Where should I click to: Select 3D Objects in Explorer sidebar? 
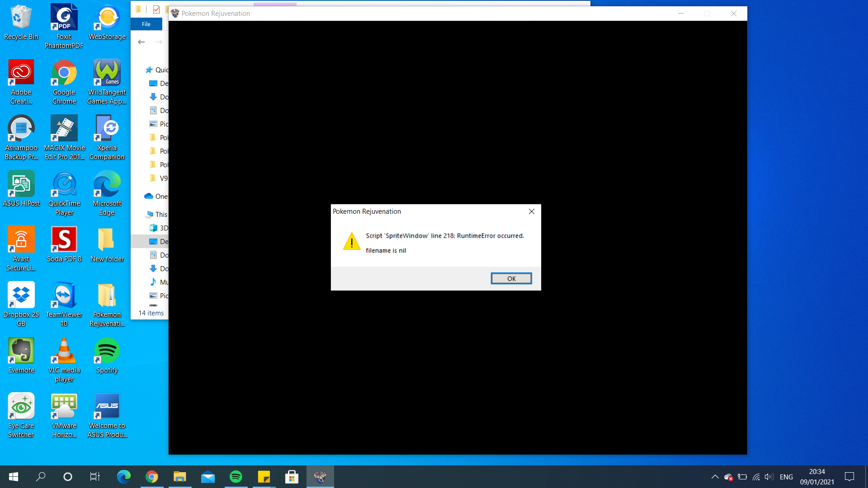tap(158, 228)
